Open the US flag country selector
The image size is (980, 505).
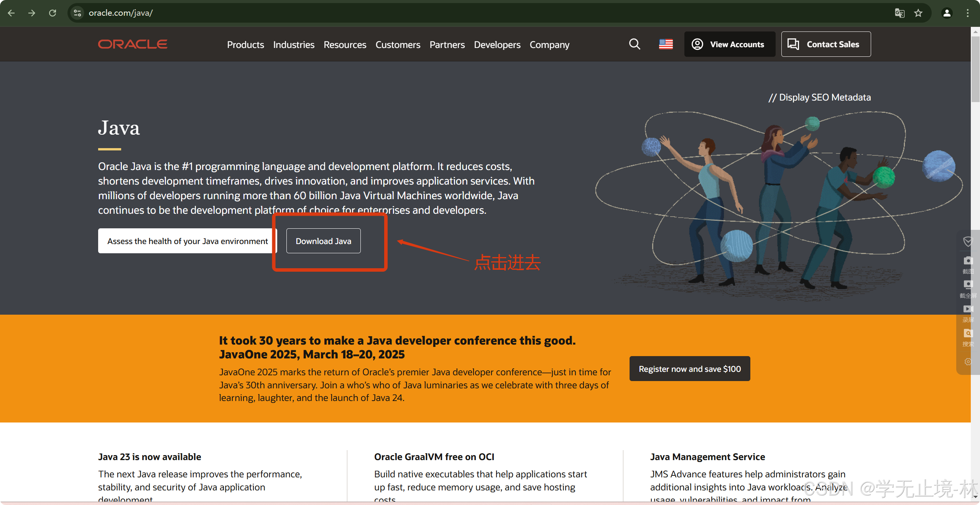tap(666, 44)
